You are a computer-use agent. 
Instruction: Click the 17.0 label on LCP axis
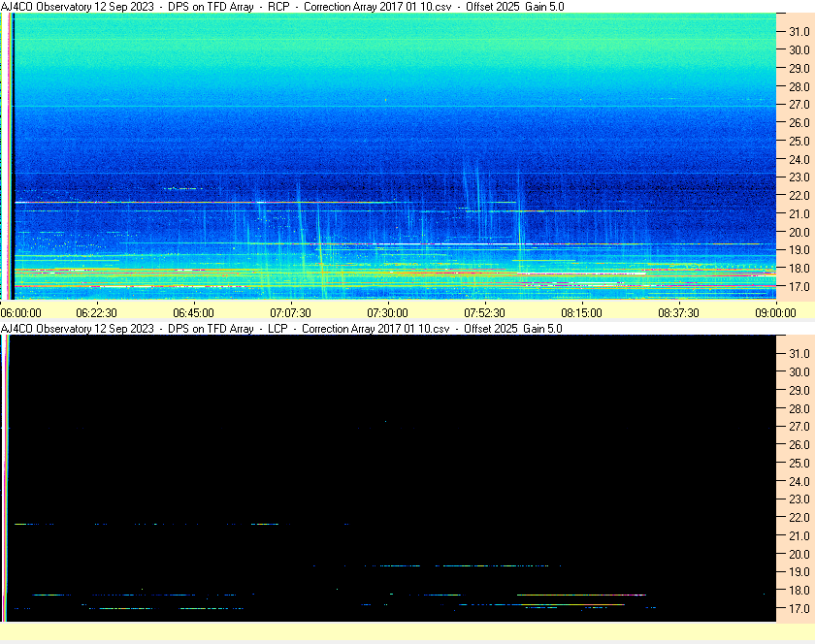799,608
